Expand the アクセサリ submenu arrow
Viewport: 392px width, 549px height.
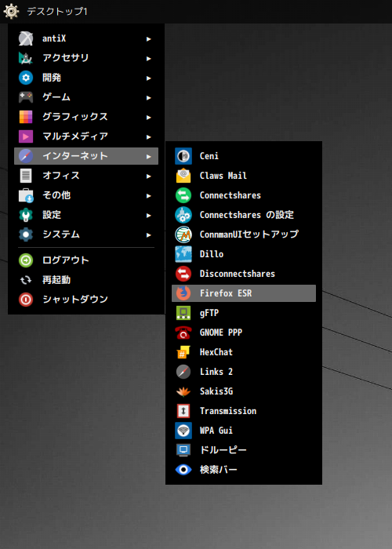point(149,59)
